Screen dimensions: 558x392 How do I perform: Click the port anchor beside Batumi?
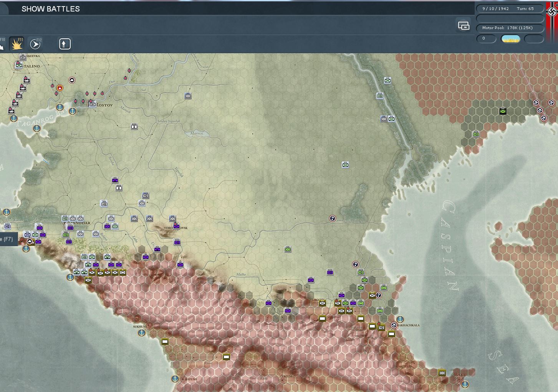[x=175, y=379]
